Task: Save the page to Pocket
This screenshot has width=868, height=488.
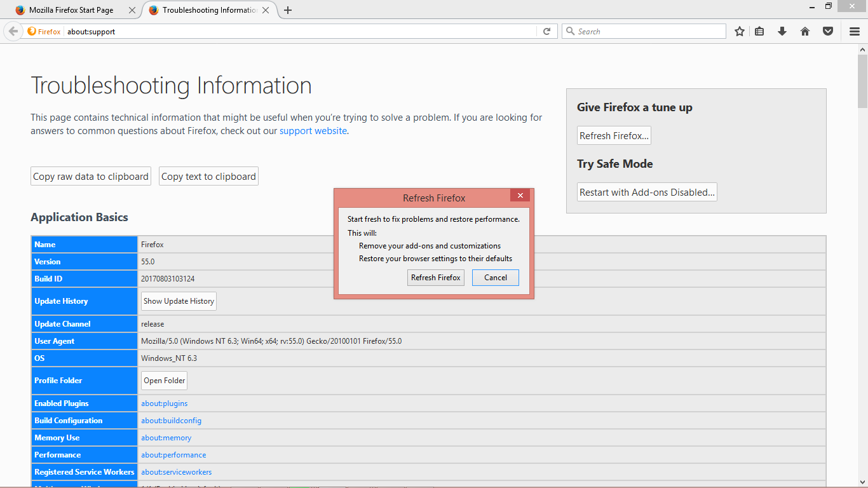Action: [828, 31]
